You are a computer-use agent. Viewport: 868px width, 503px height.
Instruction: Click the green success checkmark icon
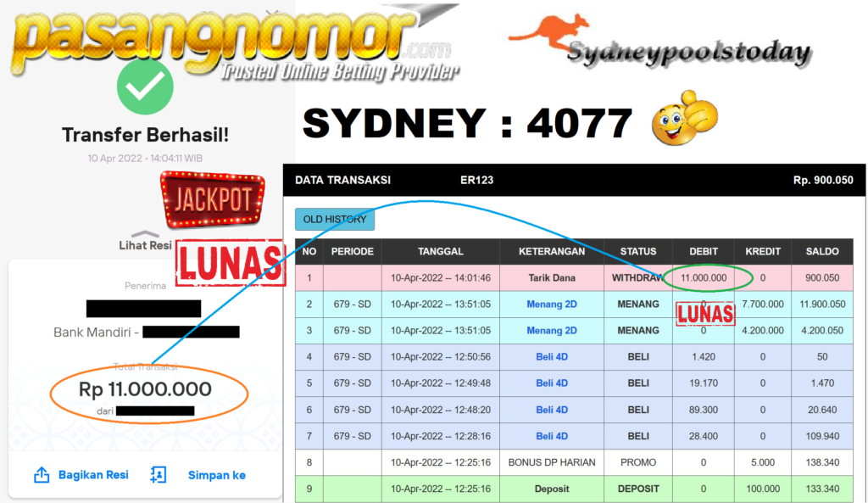click(145, 87)
